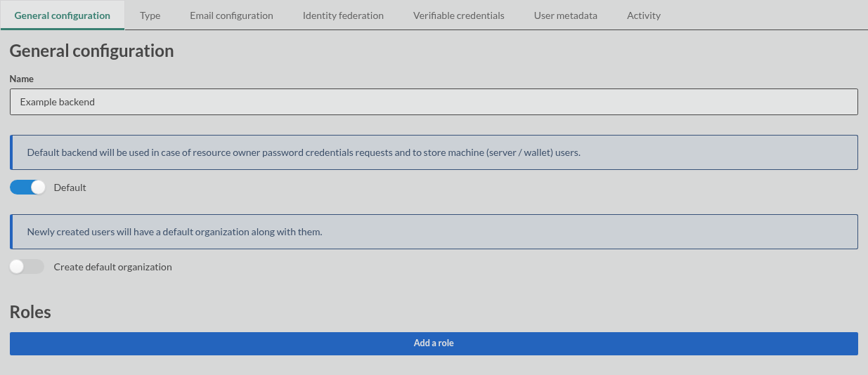Open the Email configuration tab
The height and width of the screenshot is (375, 868).
click(231, 15)
